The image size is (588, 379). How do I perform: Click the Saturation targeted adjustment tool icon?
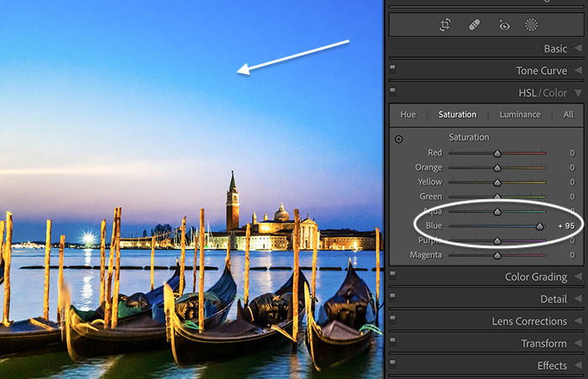[399, 139]
